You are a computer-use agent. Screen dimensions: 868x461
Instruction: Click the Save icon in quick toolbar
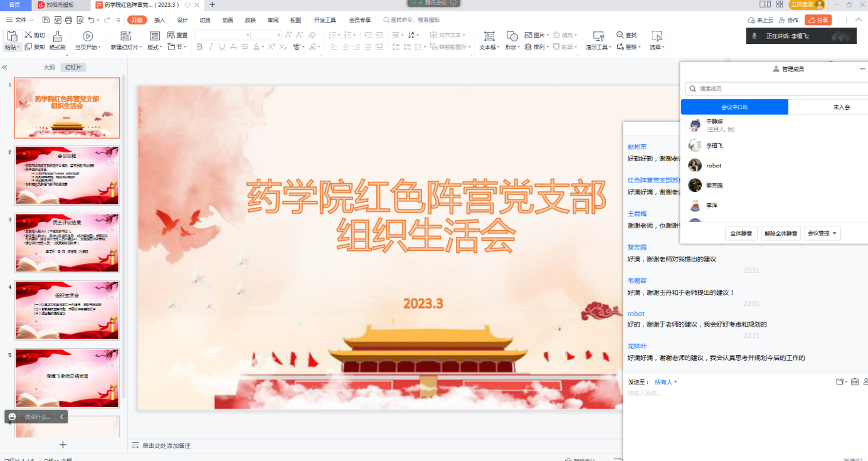pyautogui.click(x=46, y=20)
